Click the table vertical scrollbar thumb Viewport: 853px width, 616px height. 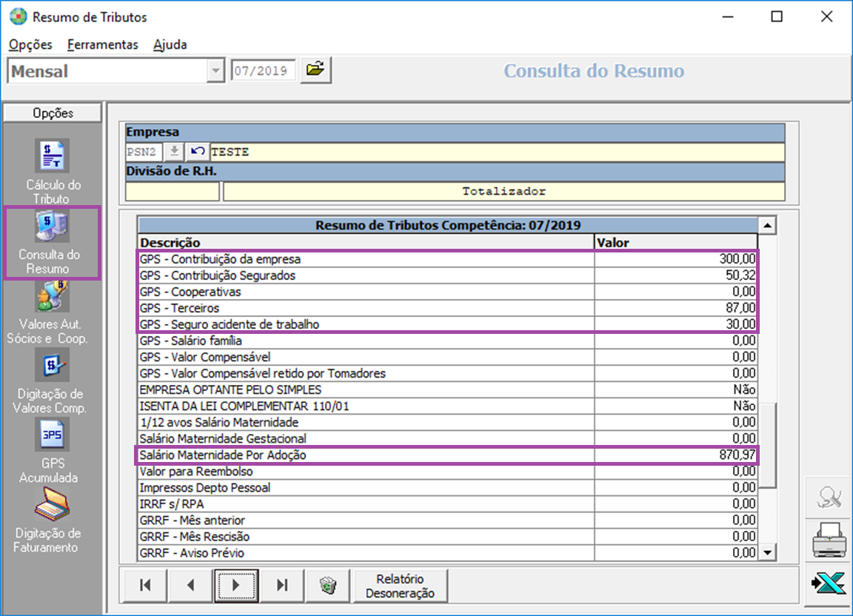[767, 445]
